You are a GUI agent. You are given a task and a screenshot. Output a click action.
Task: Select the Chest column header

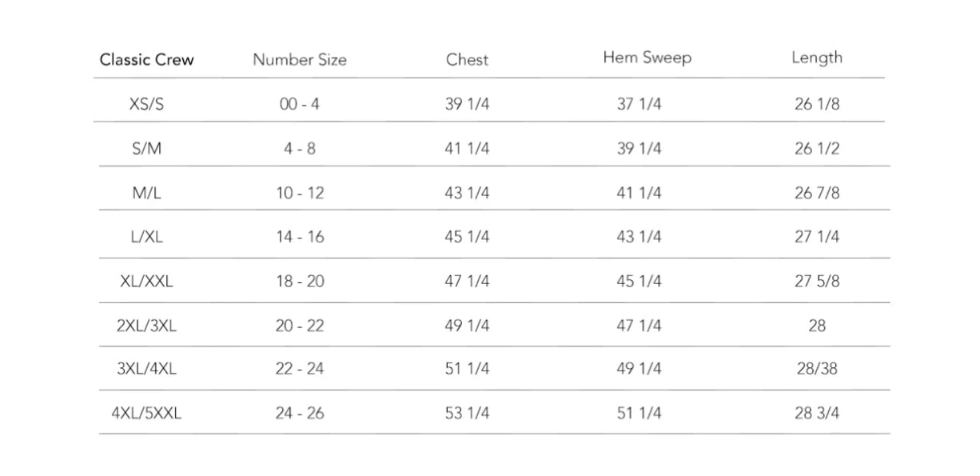tap(467, 60)
